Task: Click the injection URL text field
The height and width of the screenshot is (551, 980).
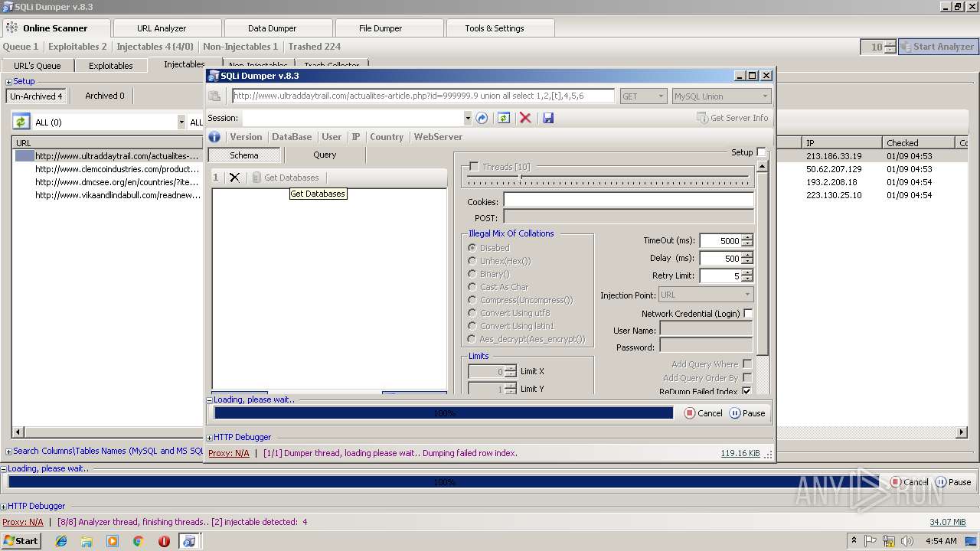Action: (423, 96)
